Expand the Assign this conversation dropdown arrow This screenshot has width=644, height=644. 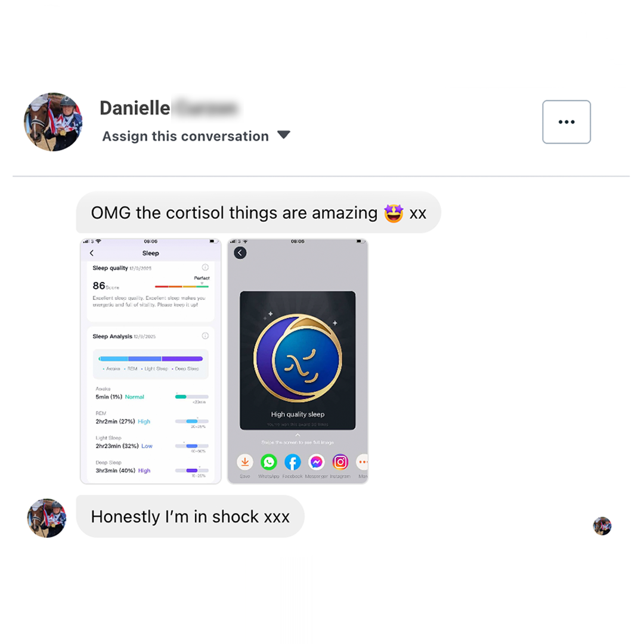(x=283, y=135)
